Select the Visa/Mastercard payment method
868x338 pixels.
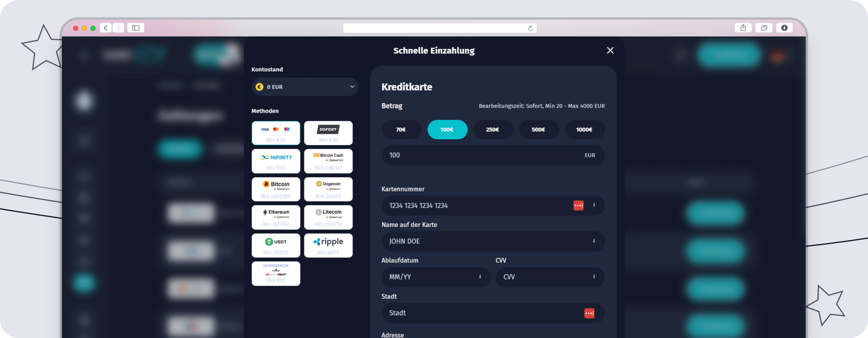pos(276,133)
